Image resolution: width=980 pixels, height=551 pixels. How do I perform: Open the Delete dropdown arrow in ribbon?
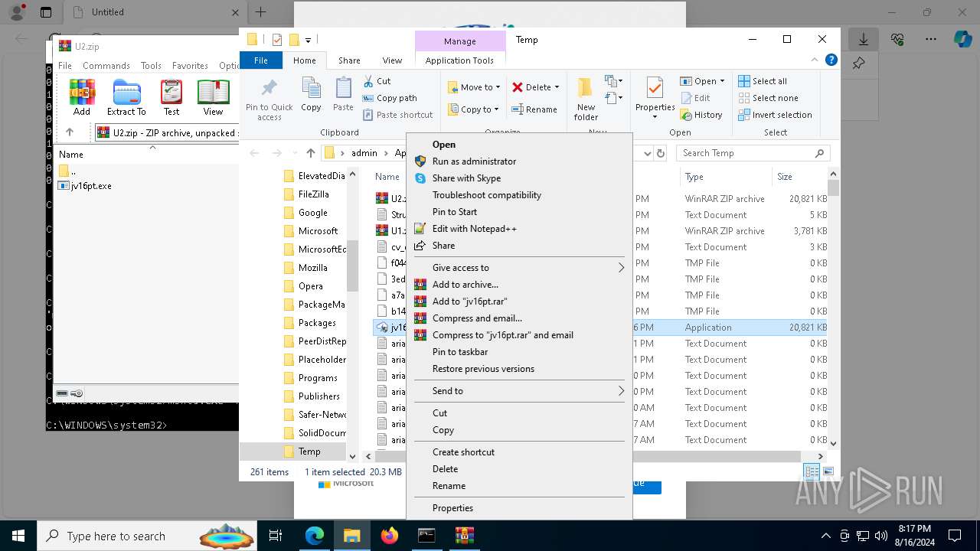pyautogui.click(x=557, y=87)
